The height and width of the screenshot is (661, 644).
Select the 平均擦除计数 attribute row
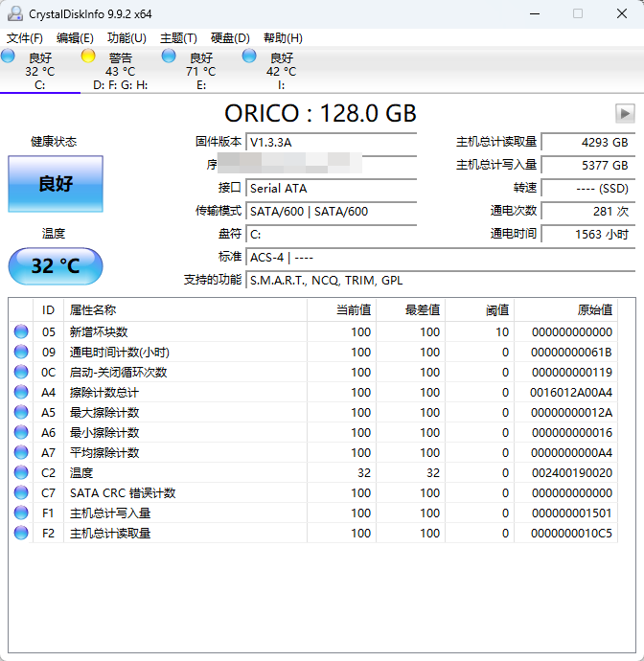coord(313,453)
